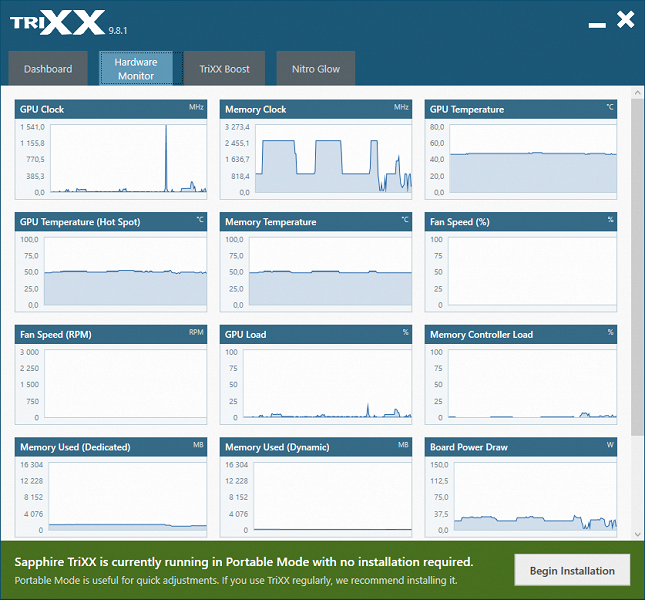
Task: Click the GPU Clock graph
Action: (x=128, y=158)
